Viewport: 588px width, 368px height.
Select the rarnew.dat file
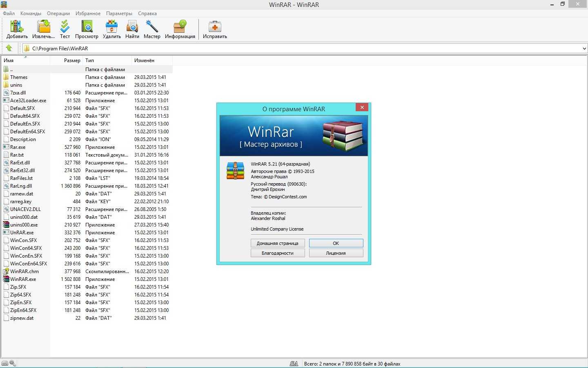(22, 193)
